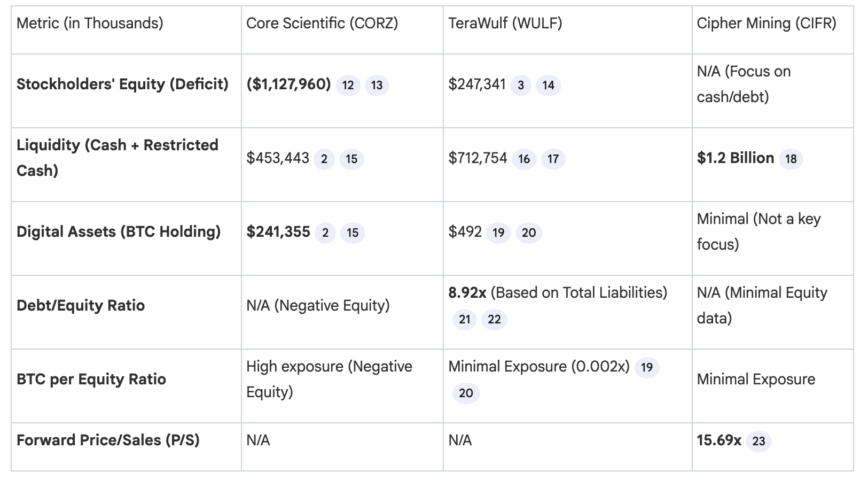Click the TeraWulf (WULF) column header
This screenshot has height=487, width=868.
505,24
